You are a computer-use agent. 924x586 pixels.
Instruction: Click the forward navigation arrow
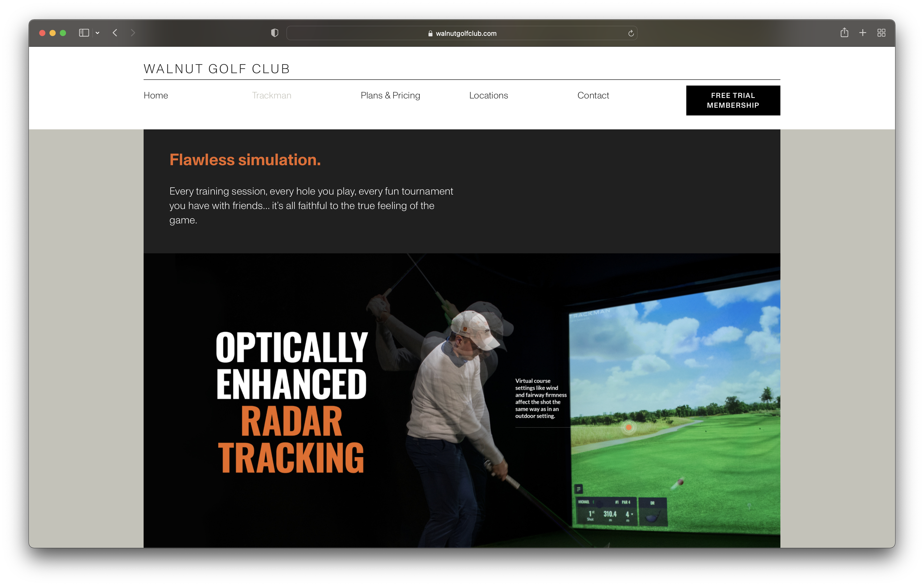(133, 33)
